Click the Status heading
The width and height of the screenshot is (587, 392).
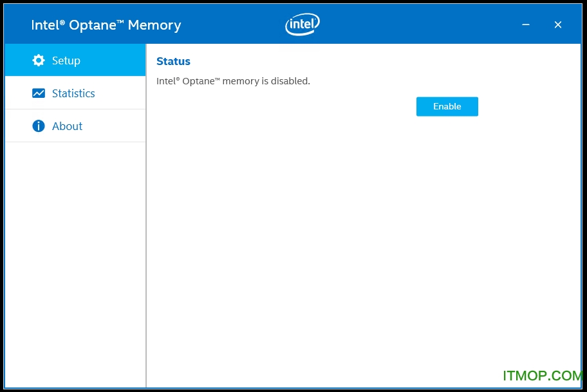click(x=173, y=61)
